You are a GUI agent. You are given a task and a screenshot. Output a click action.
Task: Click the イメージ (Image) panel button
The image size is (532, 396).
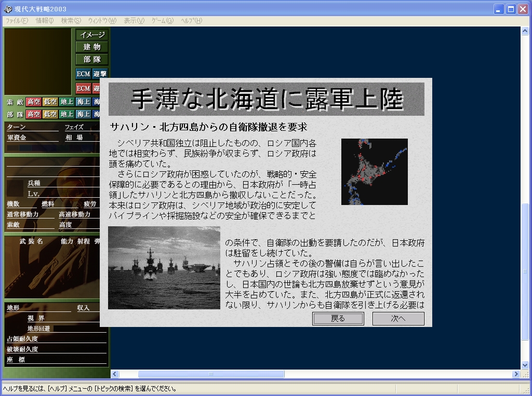pos(92,35)
